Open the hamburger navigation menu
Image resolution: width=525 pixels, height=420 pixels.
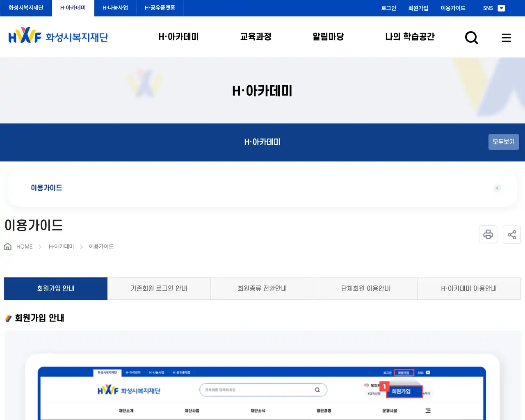[506, 37]
